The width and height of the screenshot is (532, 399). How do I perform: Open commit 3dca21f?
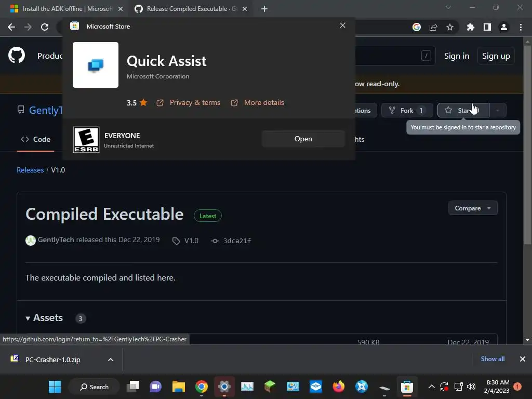point(237,241)
